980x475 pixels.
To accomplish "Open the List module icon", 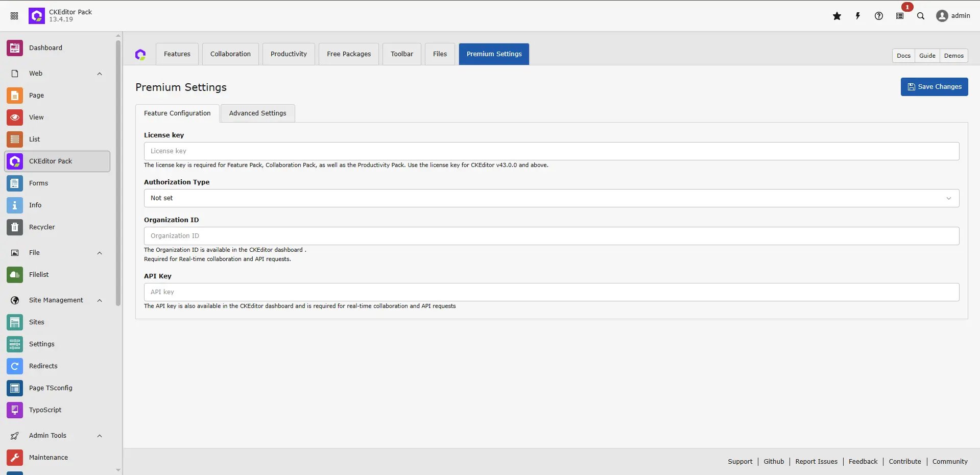I will [x=15, y=139].
